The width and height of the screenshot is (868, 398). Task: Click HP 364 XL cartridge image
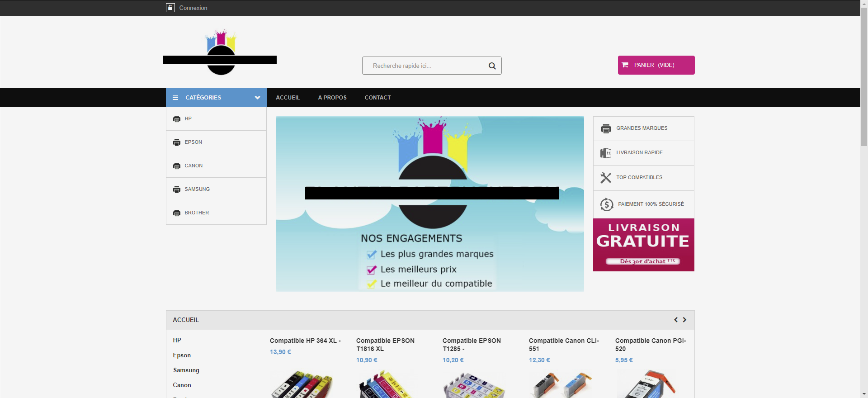click(x=302, y=384)
